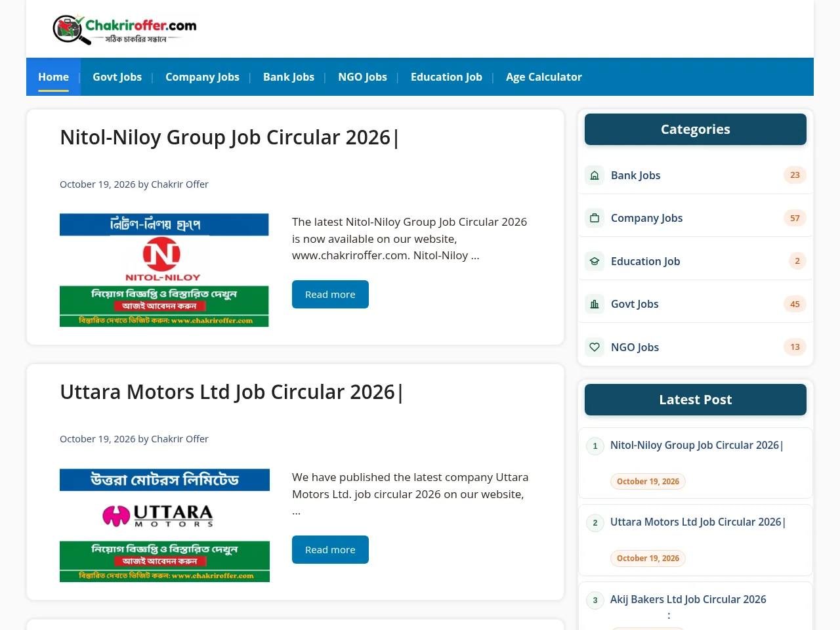Open latest post Nitol-Niloy Group Job Circular 2026
Screen dimensions: 840x630
(697, 445)
